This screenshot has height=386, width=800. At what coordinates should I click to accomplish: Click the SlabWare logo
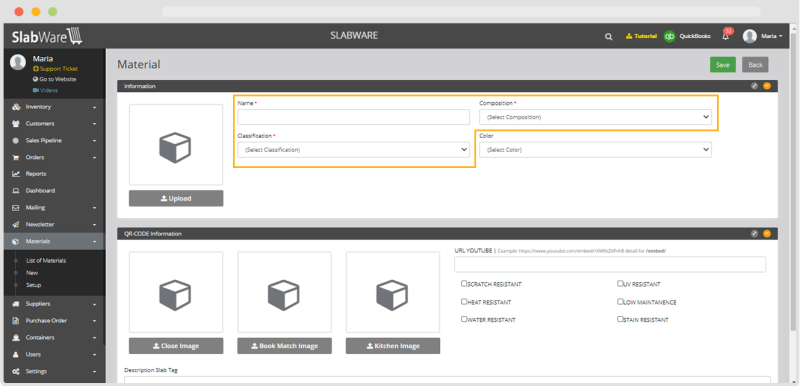tap(47, 36)
